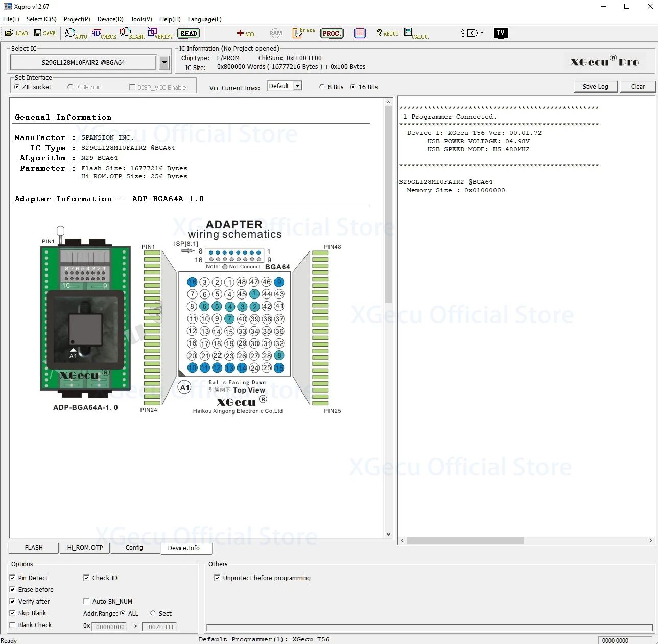Click the AUTO detect toolbar icon
658x644 pixels.
76,34
